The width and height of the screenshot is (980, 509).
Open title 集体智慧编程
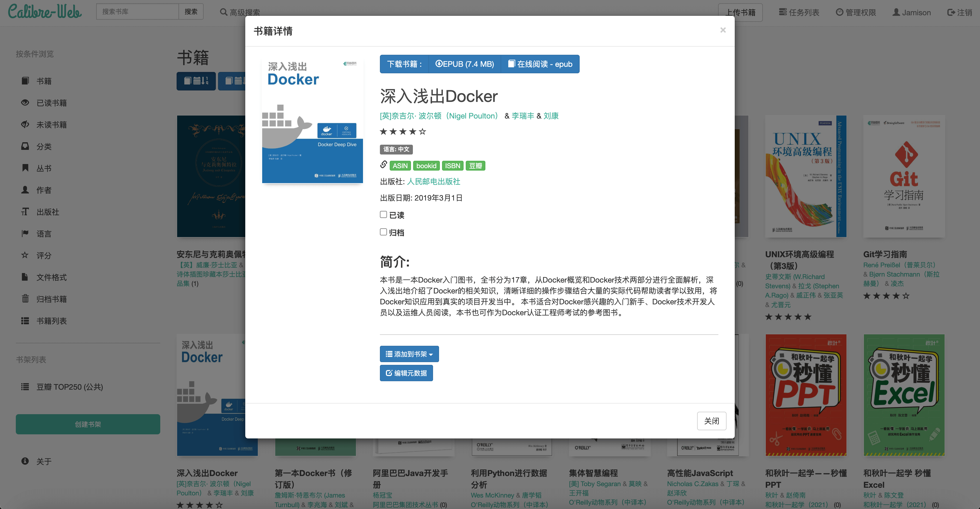[x=593, y=473]
